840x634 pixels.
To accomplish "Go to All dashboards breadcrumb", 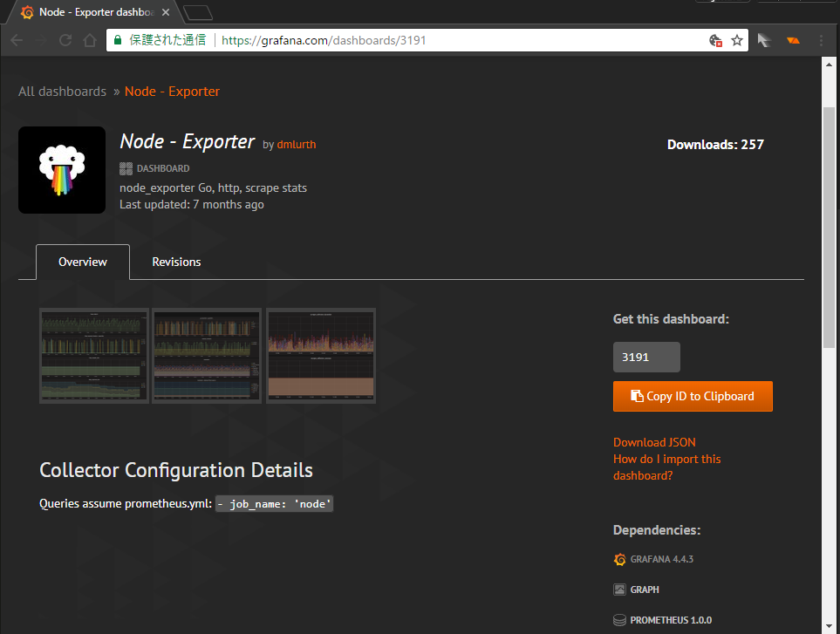I will pos(62,92).
